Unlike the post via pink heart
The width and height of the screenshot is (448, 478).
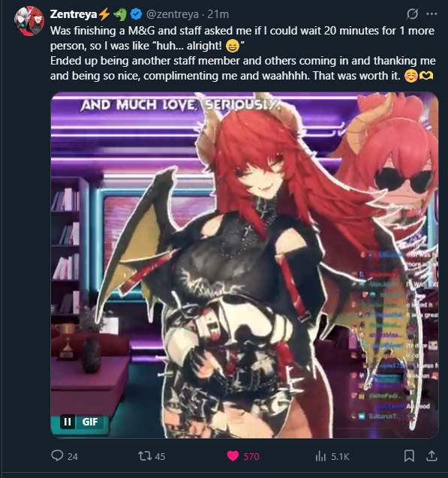[x=233, y=456]
